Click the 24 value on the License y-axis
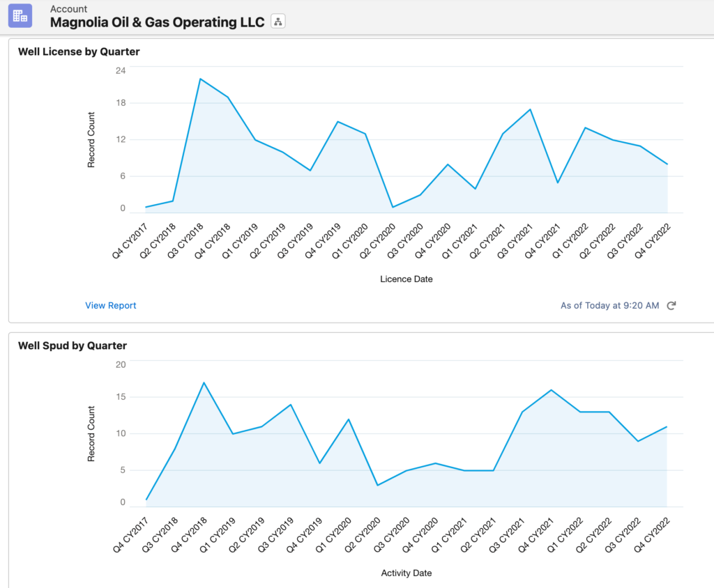This screenshot has height=588, width=714. [121, 70]
